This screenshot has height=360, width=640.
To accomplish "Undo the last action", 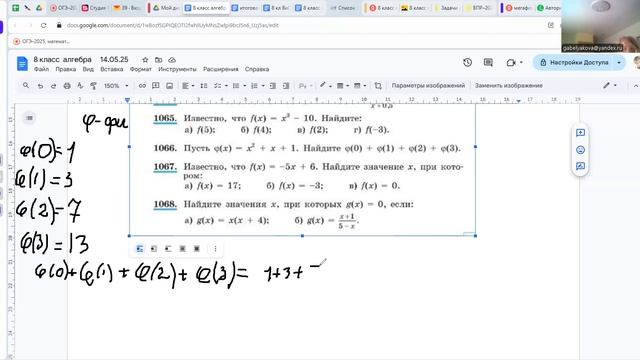I will click(40, 86).
